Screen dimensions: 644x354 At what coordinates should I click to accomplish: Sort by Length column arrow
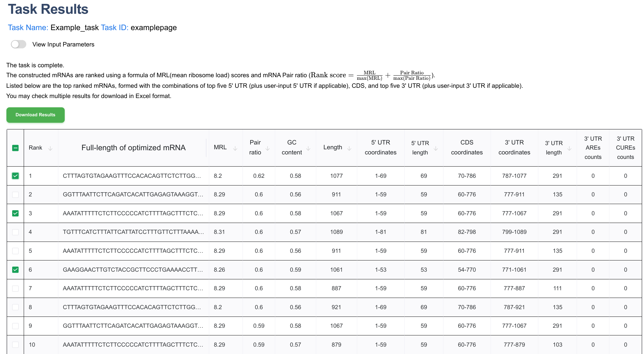pyautogui.click(x=349, y=148)
